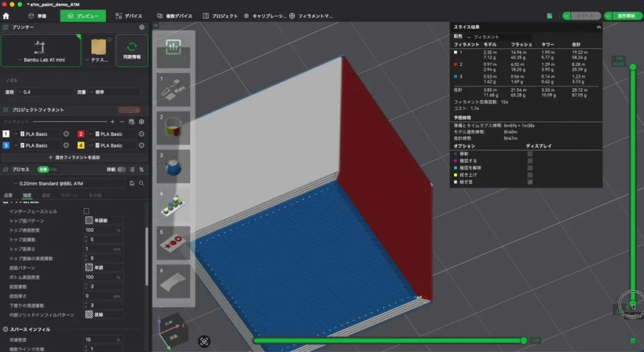Open printer settings gear icon
Viewport: 644px width, 352px height.
pyautogui.click(x=142, y=27)
